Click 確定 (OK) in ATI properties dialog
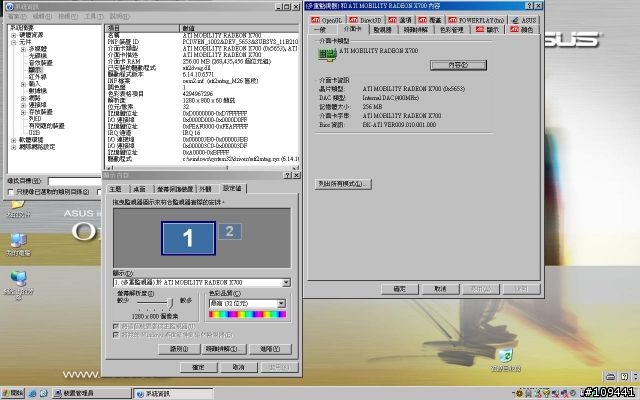Screen dimensions: 640x400 (400, 289)
